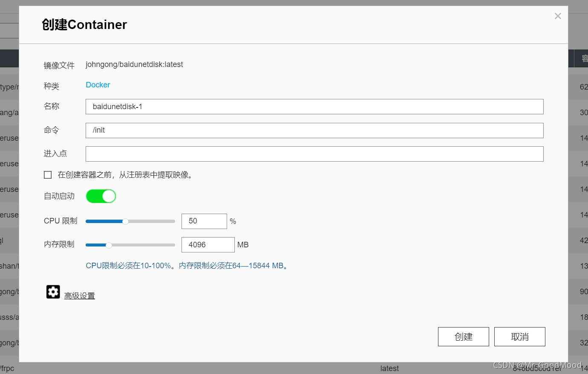Focus the command field containing /init
The height and width of the screenshot is (374, 588).
pos(314,130)
